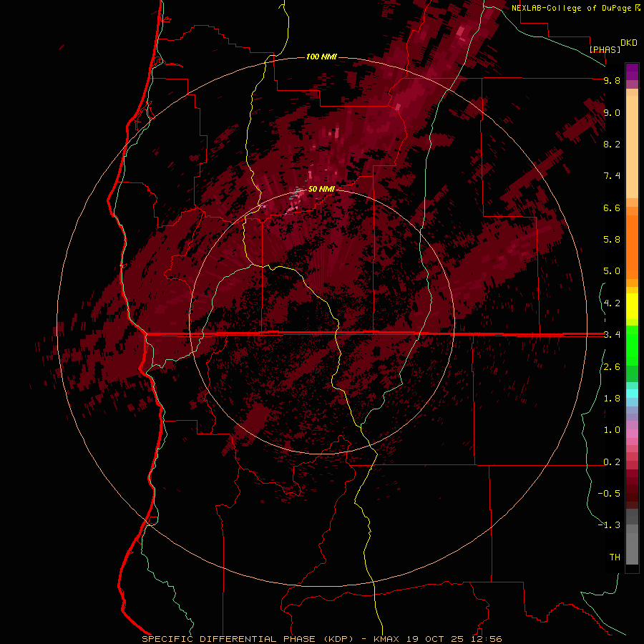Click the "NEXLAB-College of DuPage" header text
This screenshot has height=644, width=644.
click(x=572, y=8)
